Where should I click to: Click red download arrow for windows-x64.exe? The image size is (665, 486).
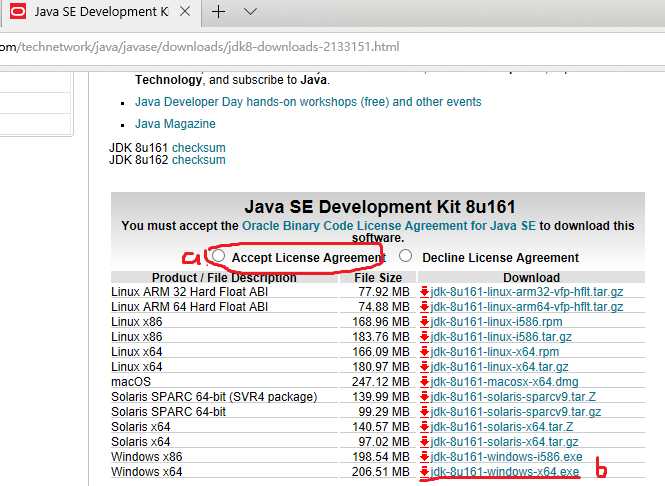pyautogui.click(x=424, y=472)
